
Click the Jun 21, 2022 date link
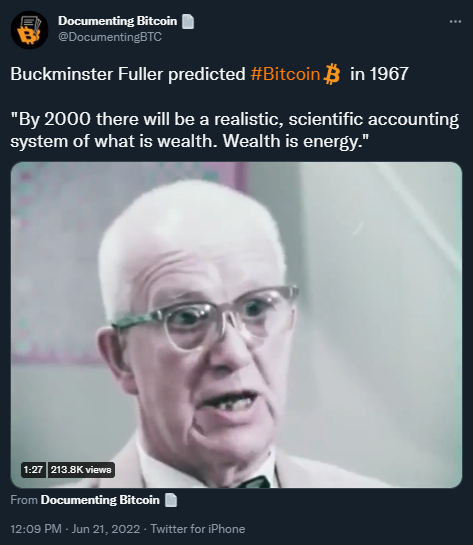point(106,529)
